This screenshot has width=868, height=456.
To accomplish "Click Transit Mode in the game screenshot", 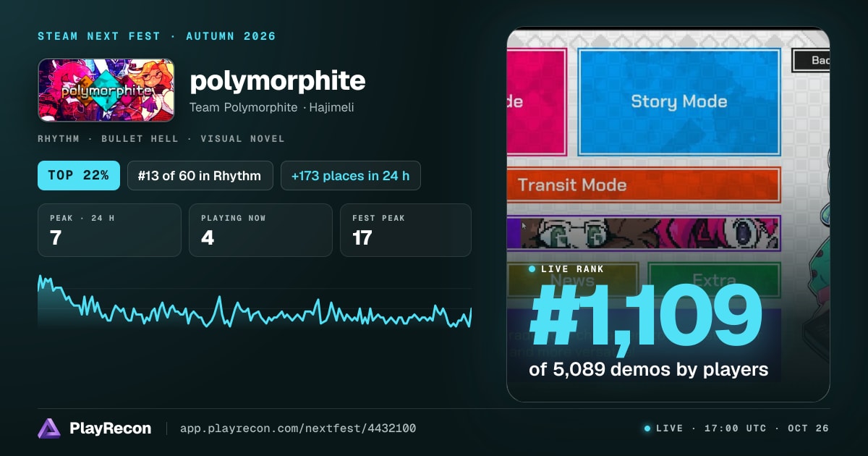I will point(644,185).
